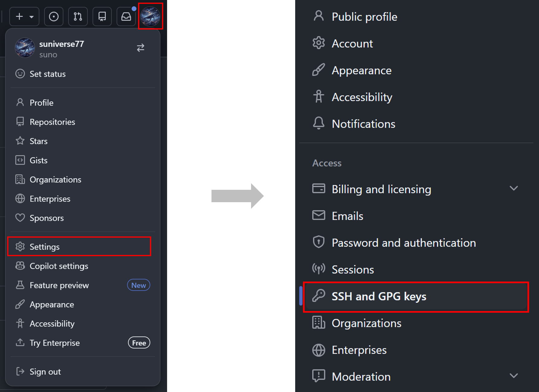The height and width of the screenshot is (392, 539).
Task: Open Appearance in the user menu
Action: (x=83, y=304)
